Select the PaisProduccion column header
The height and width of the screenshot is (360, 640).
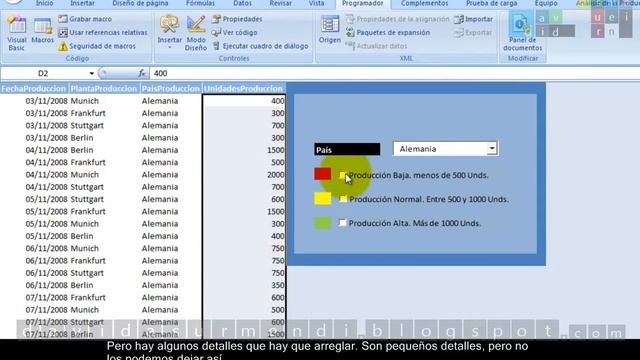(171, 89)
